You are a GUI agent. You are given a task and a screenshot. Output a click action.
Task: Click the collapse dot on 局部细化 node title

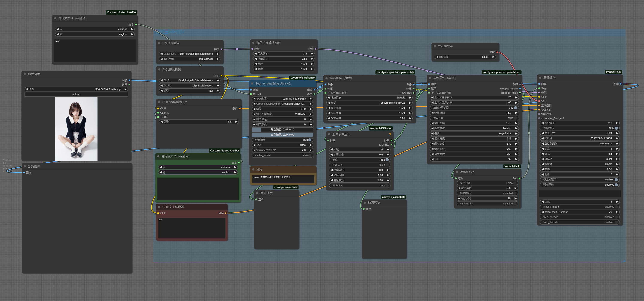point(540,78)
